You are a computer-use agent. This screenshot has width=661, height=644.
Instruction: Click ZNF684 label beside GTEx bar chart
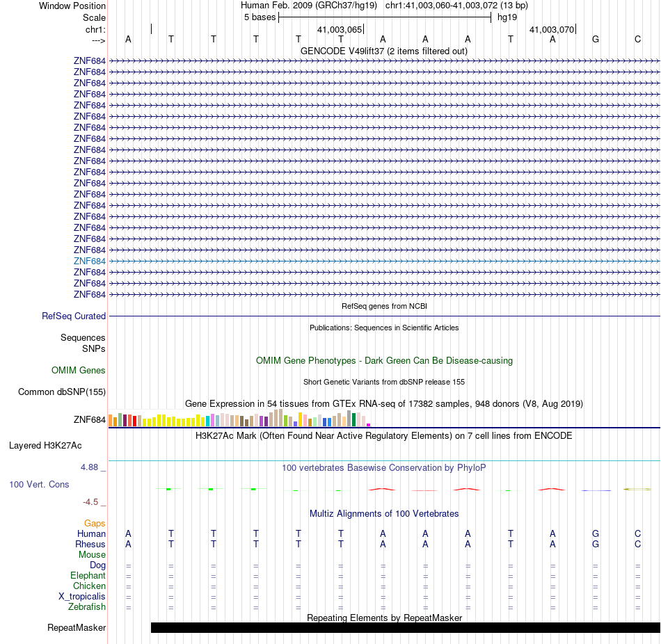point(89,420)
